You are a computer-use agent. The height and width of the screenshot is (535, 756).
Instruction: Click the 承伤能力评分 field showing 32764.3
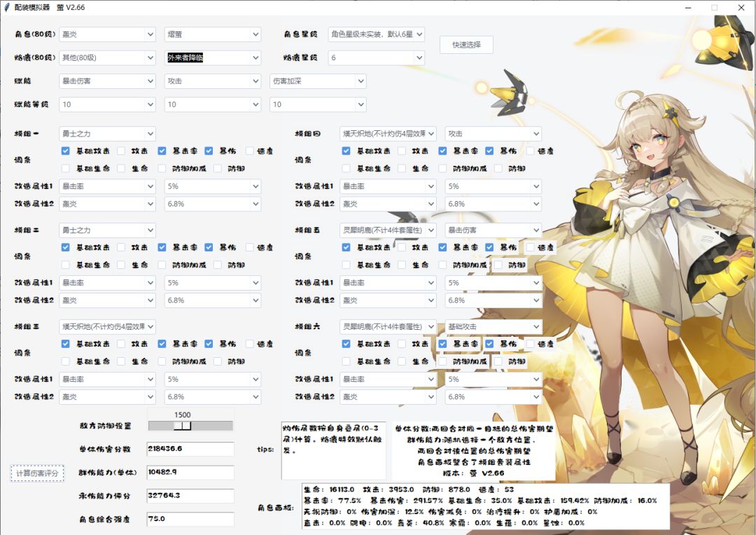tap(190, 496)
